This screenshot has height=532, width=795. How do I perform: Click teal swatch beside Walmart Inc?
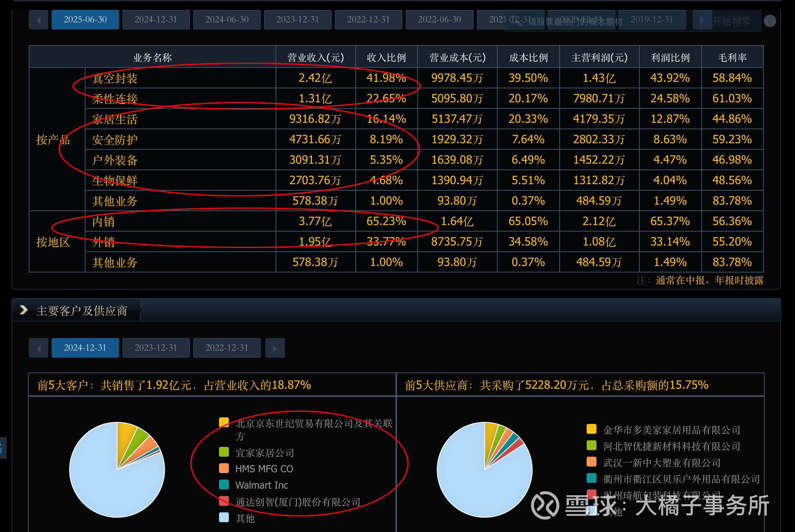(224, 485)
